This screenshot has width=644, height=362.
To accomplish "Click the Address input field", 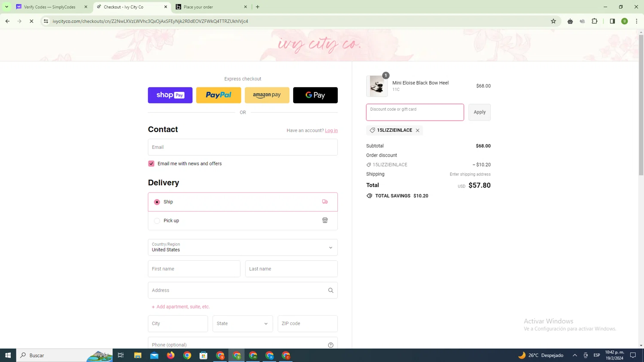I will 243,290.
